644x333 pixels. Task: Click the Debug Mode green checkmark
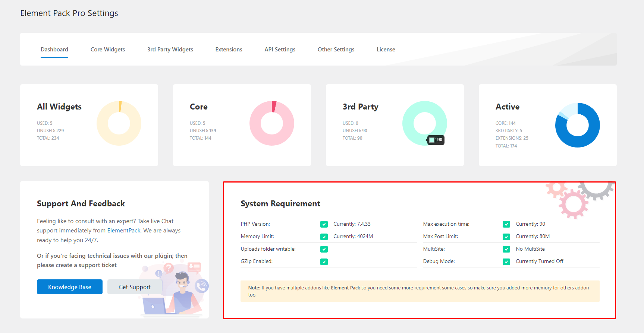(506, 261)
